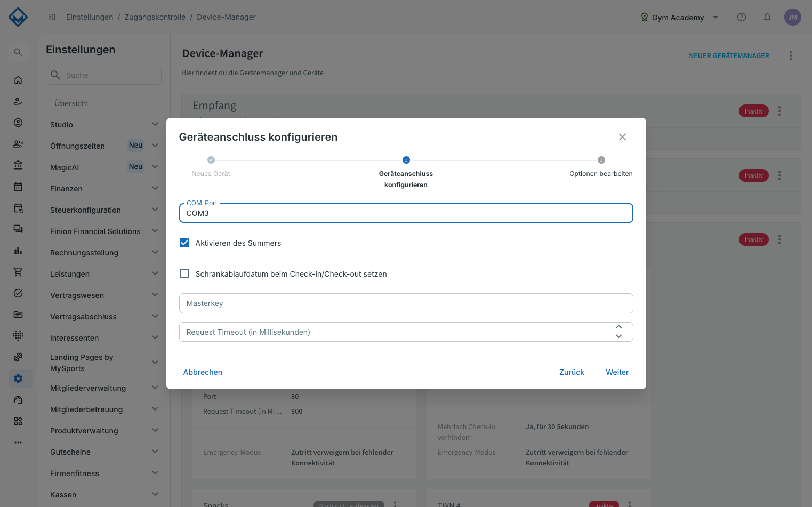Decrease Request Timeout with down arrow
Viewport: 812px width, 507px height.
(618, 336)
